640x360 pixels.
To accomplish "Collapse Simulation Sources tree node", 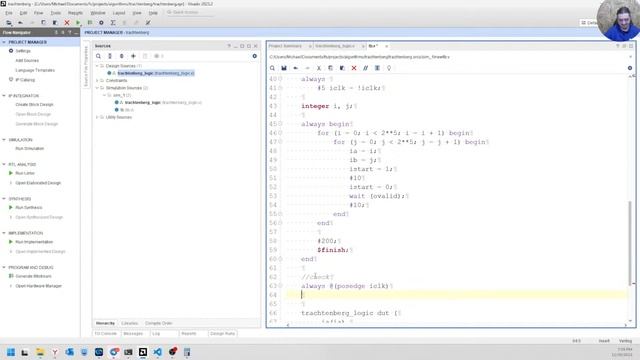I will click(x=97, y=88).
